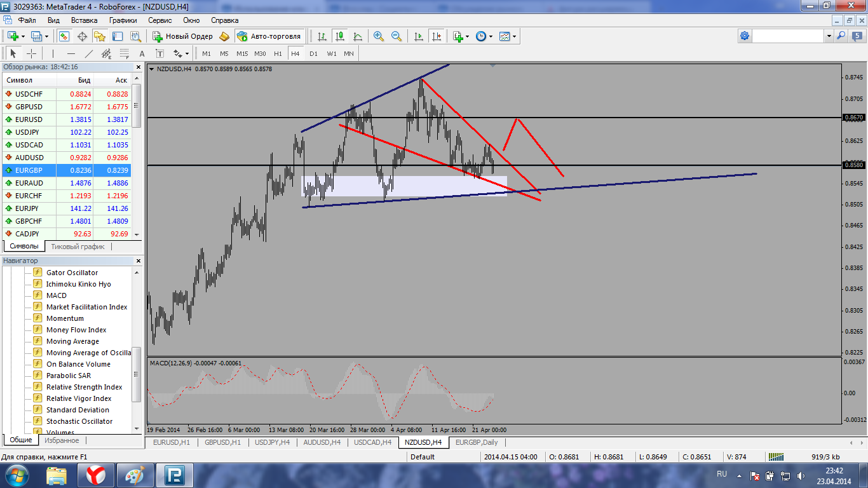The image size is (868, 488).
Task: Open the community chat bubble icon
Action: (x=858, y=36)
